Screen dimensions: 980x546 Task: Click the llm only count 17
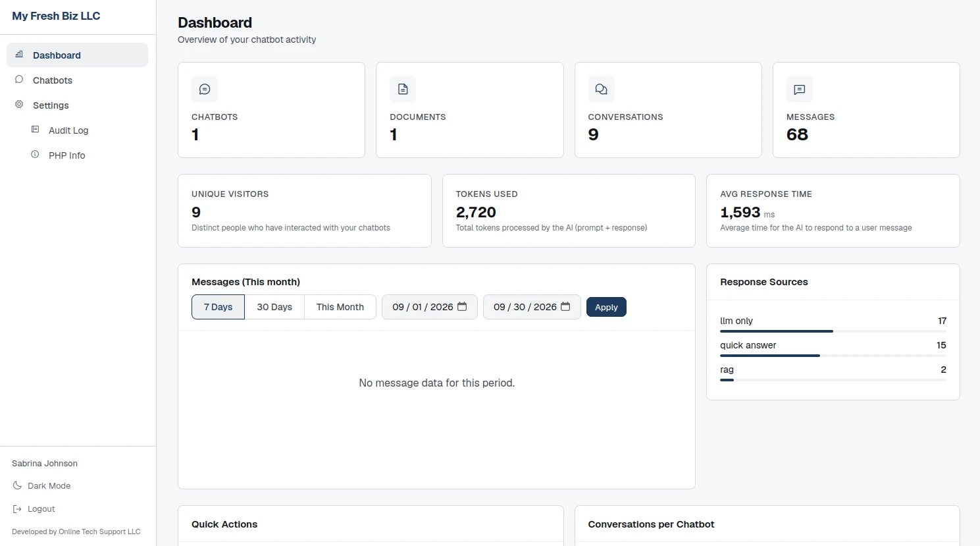click(942, 321)
